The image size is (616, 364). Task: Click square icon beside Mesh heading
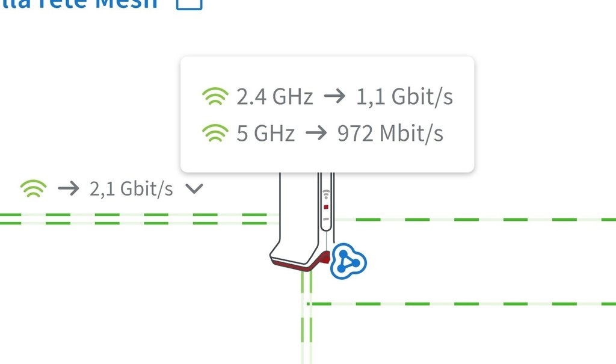pyautogui.click(x=189, y=4)
